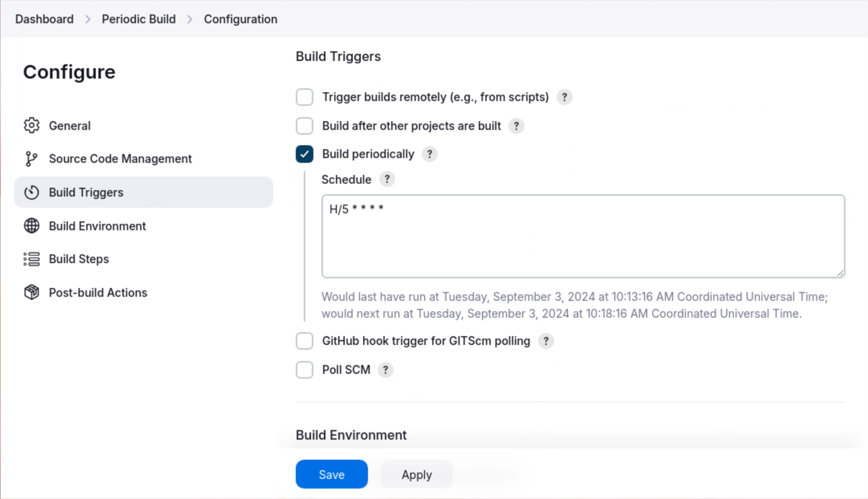The height and width of the screenshot is (499, 868).
Task: Click the Post-build Actions package icon
Action: 31,292
